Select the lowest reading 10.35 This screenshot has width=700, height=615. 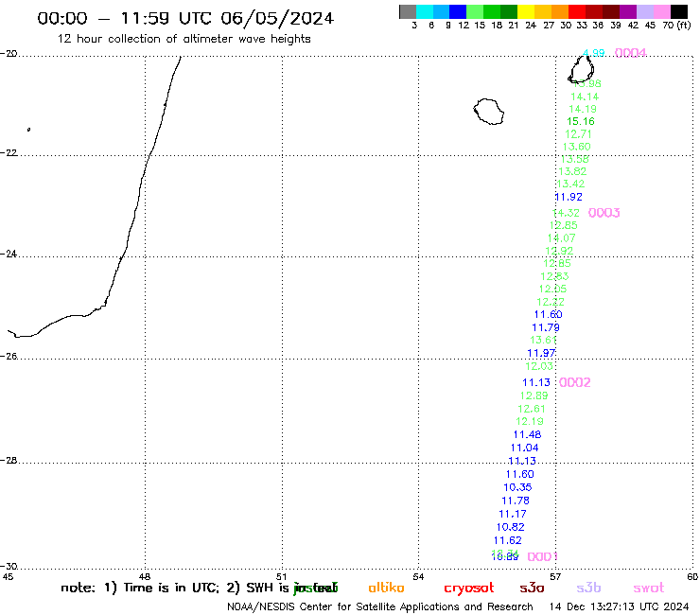pyautogui.click(x=517, y=487)
